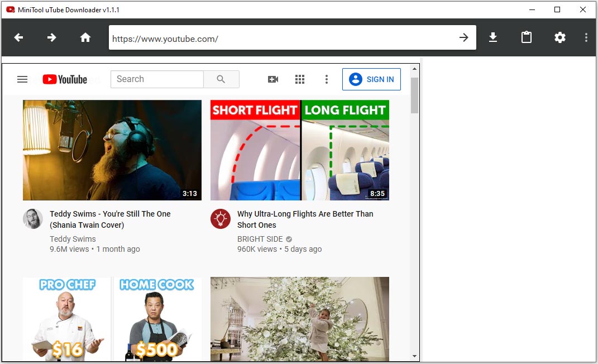This screenshot has height=364, width=598.
Task: Click the 'Teddy Swims' channel name
Action: coord(73,239)
